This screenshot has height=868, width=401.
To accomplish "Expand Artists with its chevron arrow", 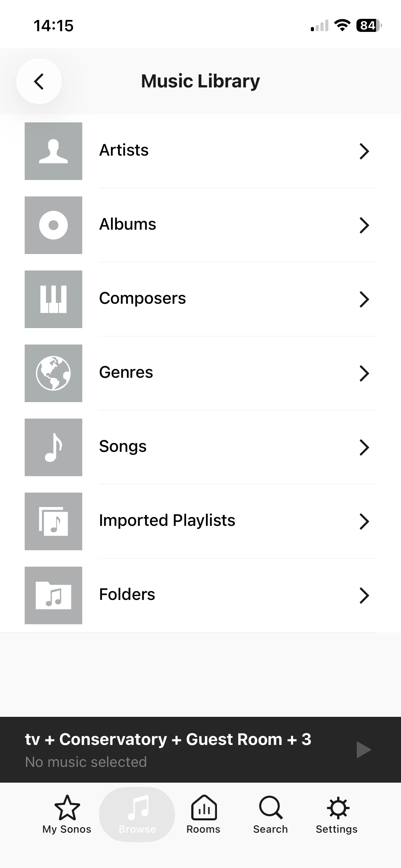I will pyautogui.click(x=364, y=151).
